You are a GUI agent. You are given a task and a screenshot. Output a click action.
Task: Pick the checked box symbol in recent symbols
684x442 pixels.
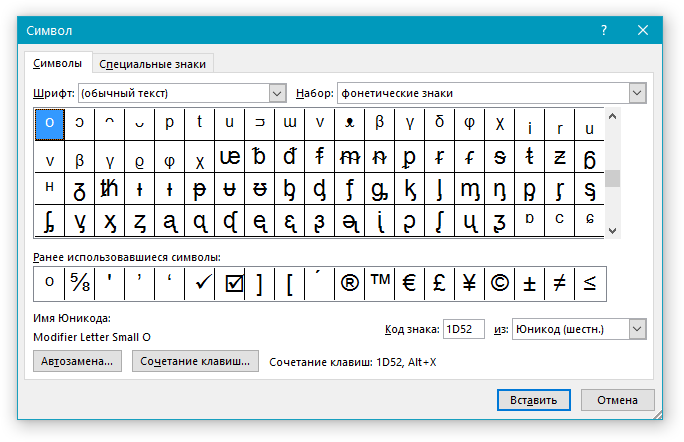pyautogui.click(x=230, y=284)
